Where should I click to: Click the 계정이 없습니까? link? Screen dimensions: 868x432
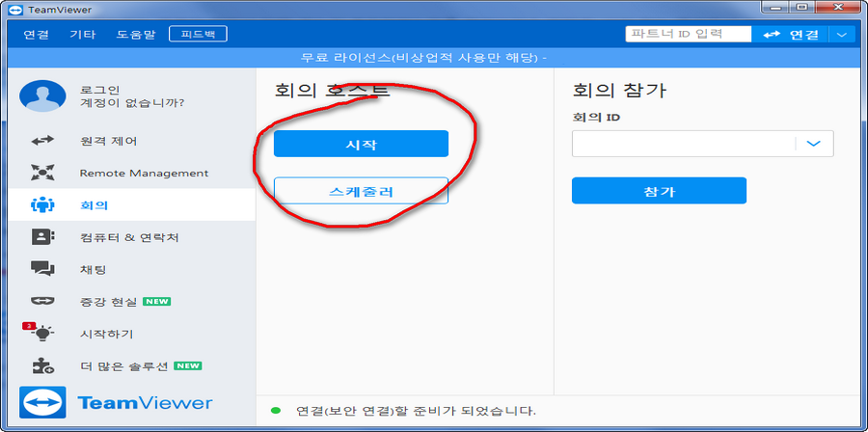pyautogui.click(x=132, y=103)
